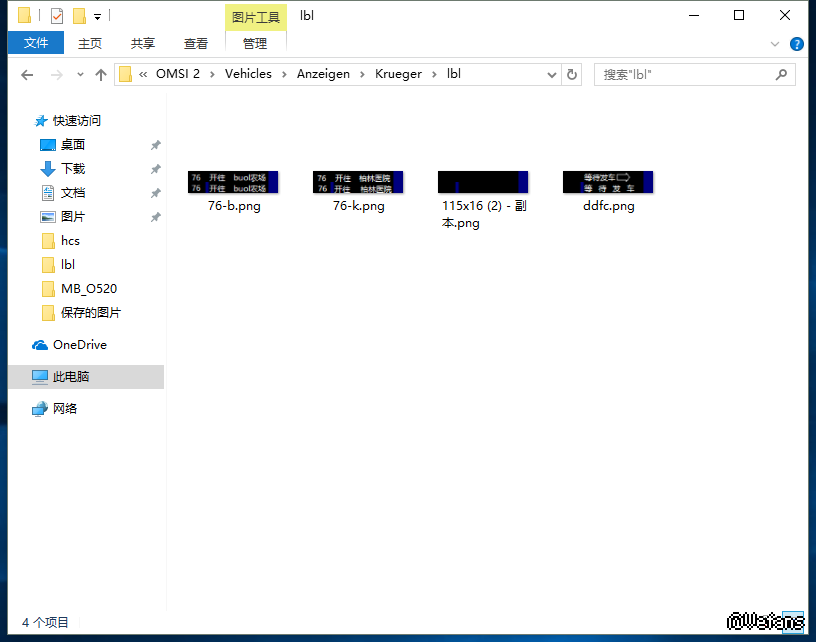The height and width of the screenshot is (642, 816).
Task: Expand subfolders arrow after Vehicles
Action: [284, 74]
